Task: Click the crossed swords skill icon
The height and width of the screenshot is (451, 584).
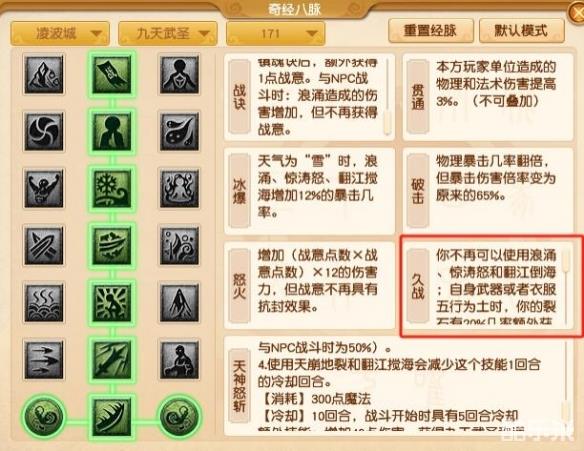Action: (x=44, y=245)
